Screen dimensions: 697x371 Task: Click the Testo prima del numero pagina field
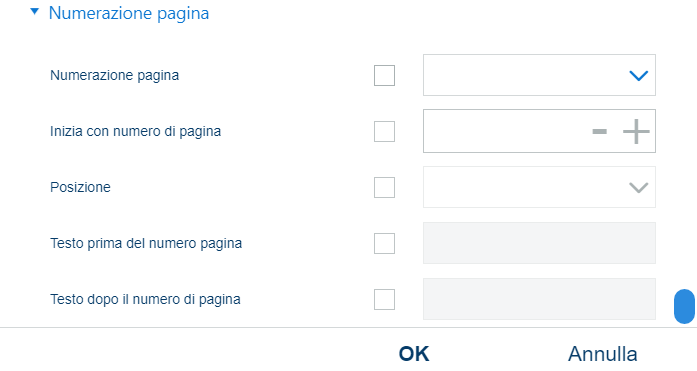(x=539, y=243)
